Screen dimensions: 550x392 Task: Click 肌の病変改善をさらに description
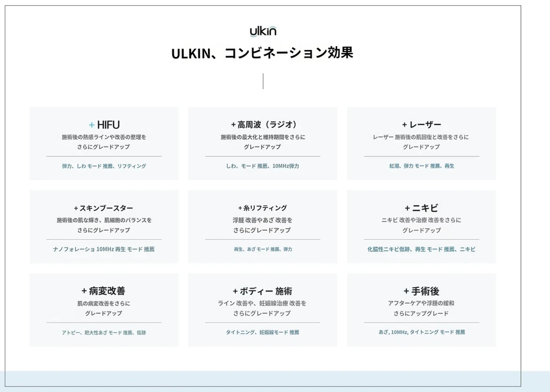coord(104,303)
